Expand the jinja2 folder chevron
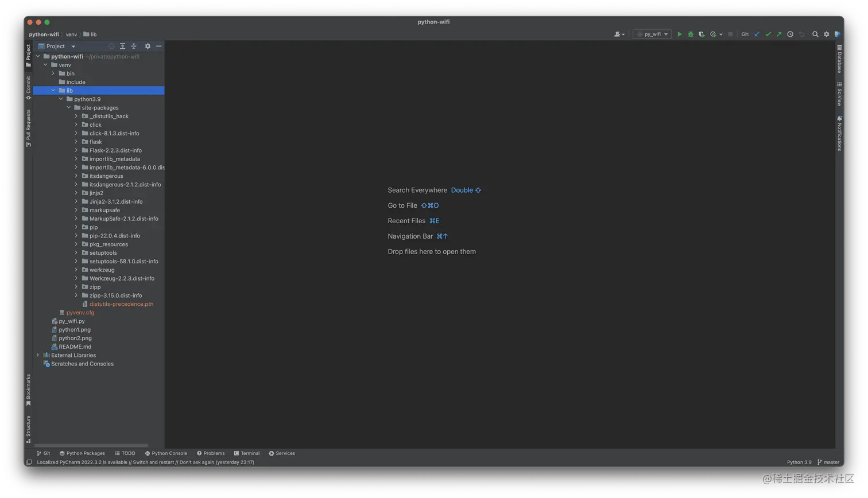Screen dimensions: 868x498 (x=76, y=193)
